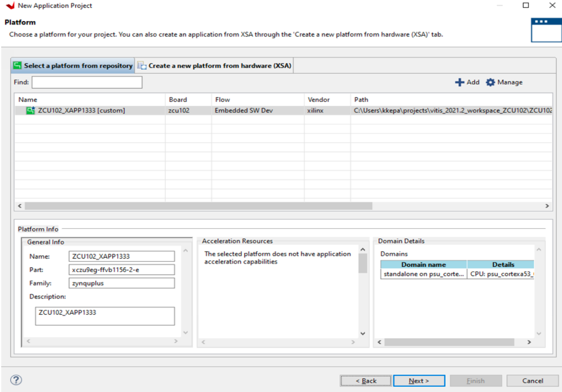Open Create a new platform from hardware (XSA) tab
Viewport: 562px width, 392px height.
[215, 66]
